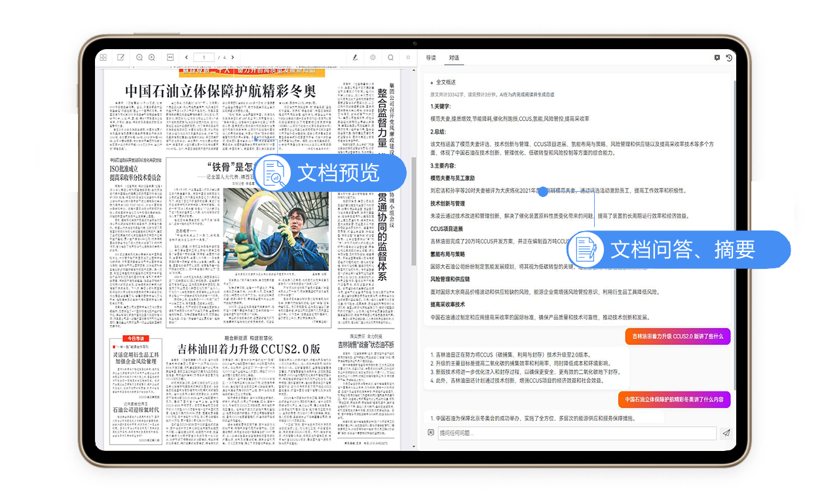Select the pen annotation tool
The image size is (824, 504).
pyautogui.click(x=355, y=58)
